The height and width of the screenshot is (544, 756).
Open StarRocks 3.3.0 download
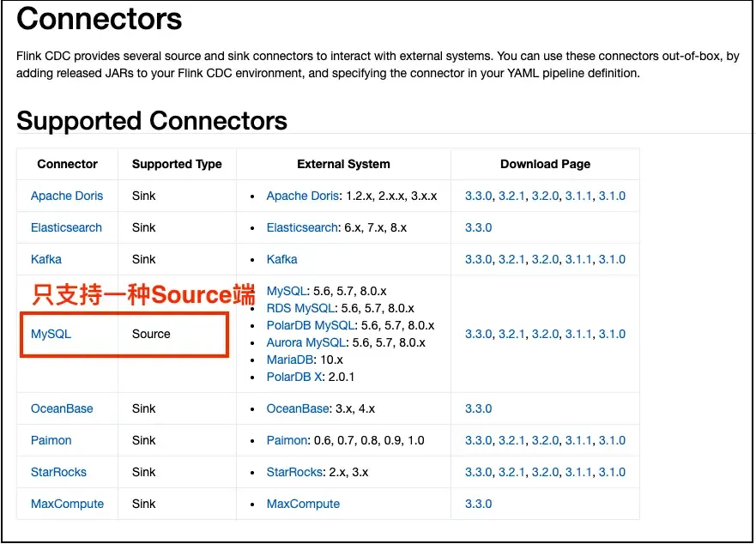[x=478, y=472]
